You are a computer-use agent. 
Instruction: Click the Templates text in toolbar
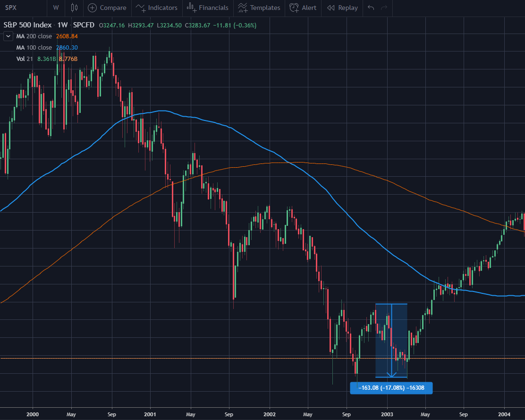pyautogui.click(x=265, y=8)
